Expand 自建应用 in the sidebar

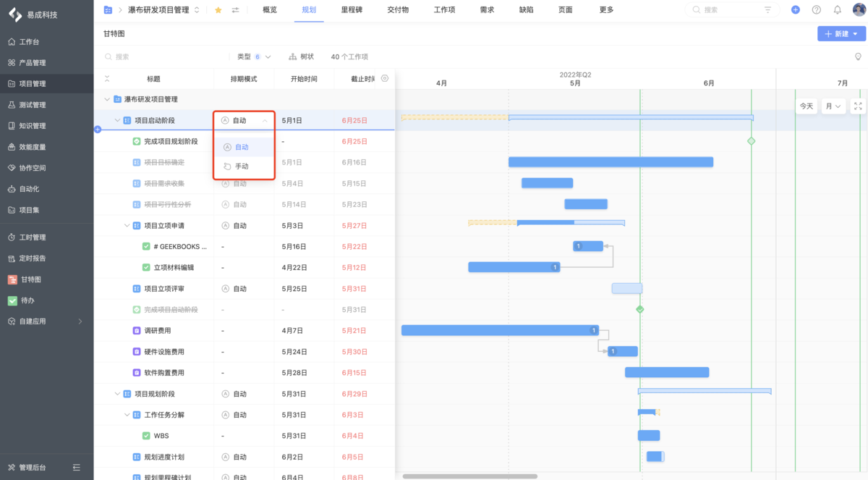tap(36, 320)
